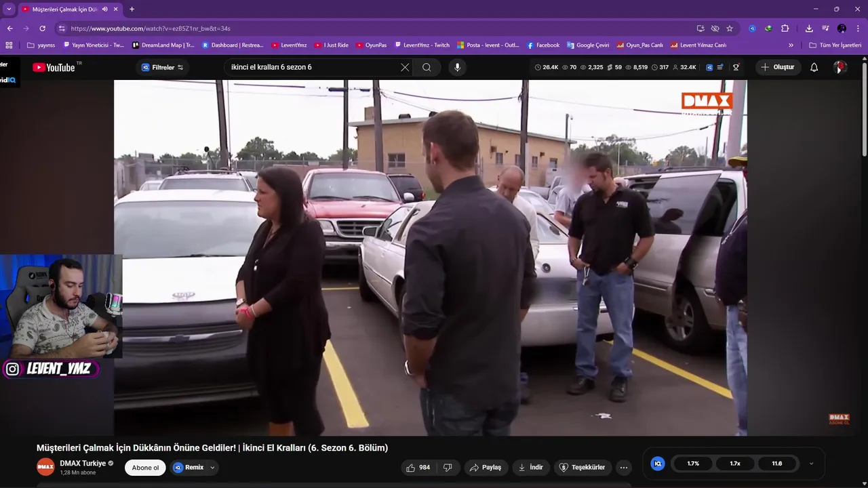
Task: Click the 1.7x vidIQ metric pill
Action: [735, 464]
